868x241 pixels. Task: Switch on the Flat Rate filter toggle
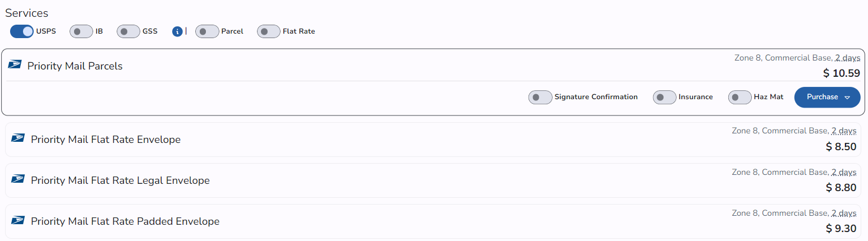pos(268,31)
